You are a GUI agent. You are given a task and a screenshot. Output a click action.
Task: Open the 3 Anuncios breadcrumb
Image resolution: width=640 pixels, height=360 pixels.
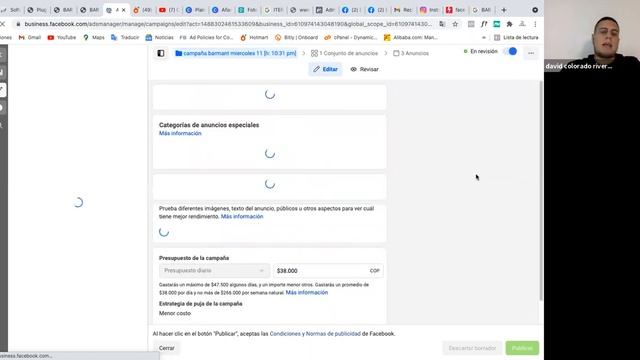point(411,53)
